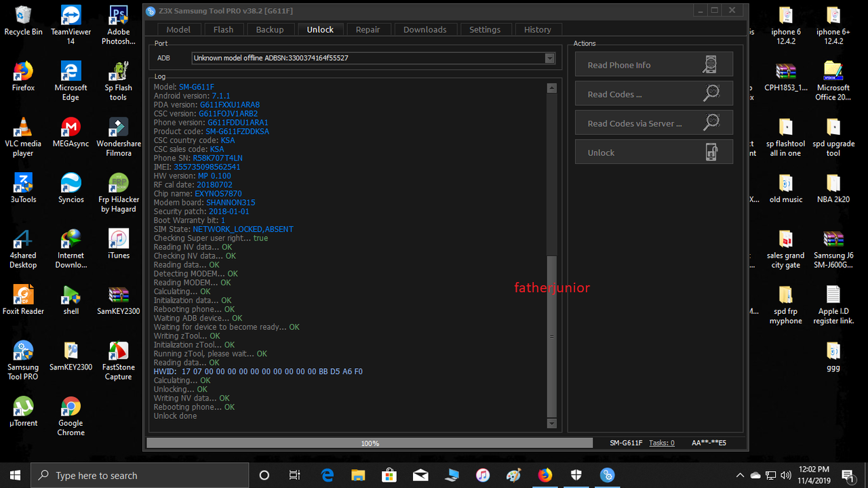The image size is (868, 488).
Task: Expand the ADB port dropdown
Action: pyautogui.click(x=550, y=58)
